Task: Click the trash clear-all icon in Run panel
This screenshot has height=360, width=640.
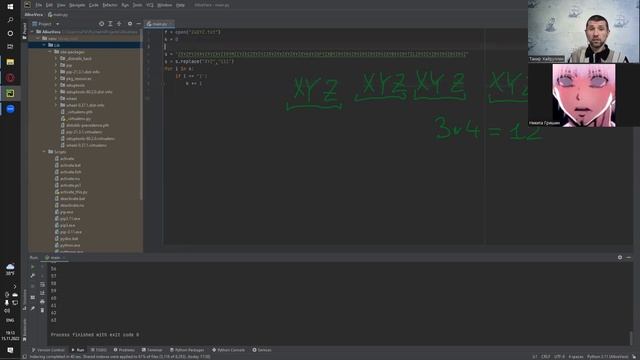Action: (42, 310)
